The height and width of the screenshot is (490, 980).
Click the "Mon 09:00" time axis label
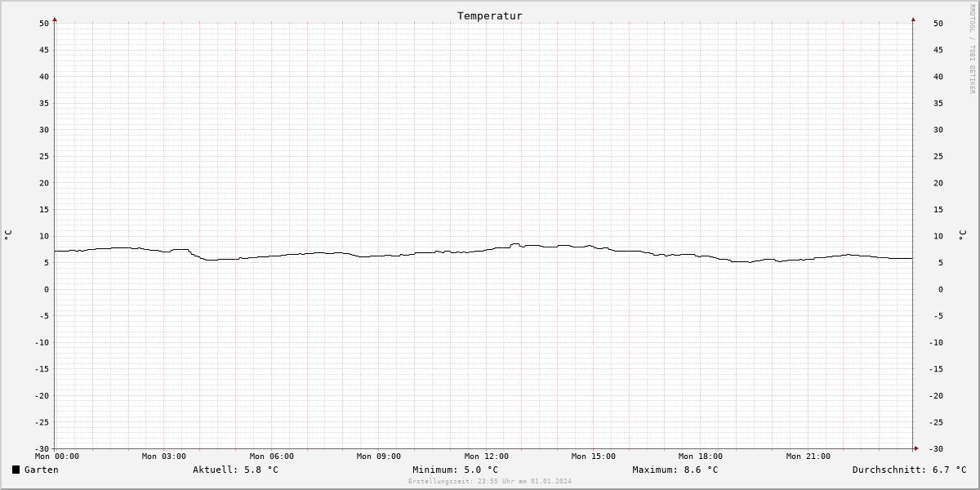[x=379, y=457]
